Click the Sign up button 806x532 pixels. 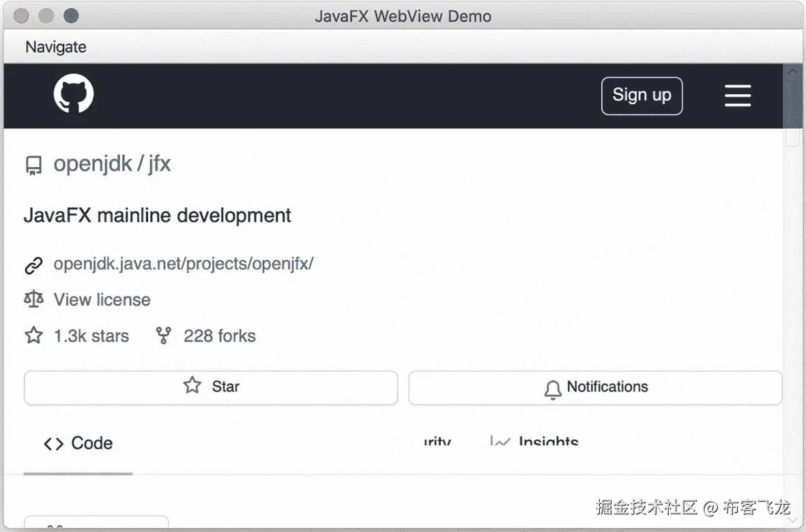(x=642, y=95)
